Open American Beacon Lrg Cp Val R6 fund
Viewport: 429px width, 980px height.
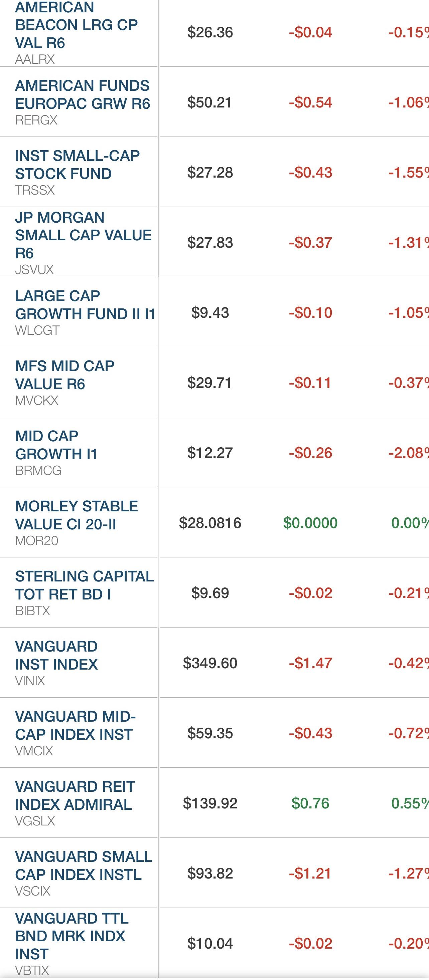(x=76, y=25)
